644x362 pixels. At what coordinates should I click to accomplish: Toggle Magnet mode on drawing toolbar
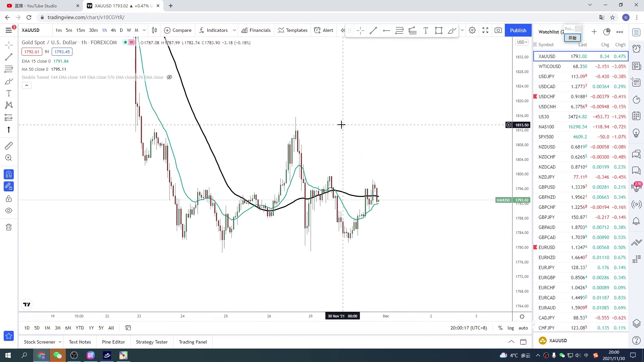[x=9, y=174]
